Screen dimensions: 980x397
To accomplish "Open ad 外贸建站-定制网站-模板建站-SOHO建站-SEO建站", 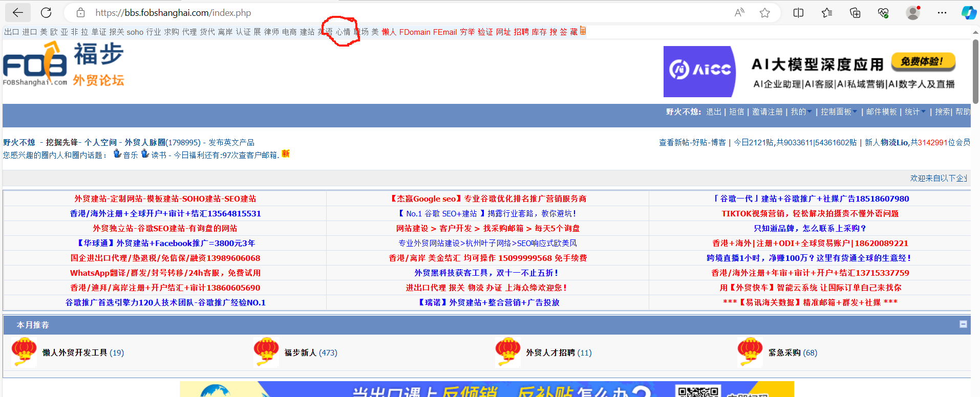I will tap(165, 198).
